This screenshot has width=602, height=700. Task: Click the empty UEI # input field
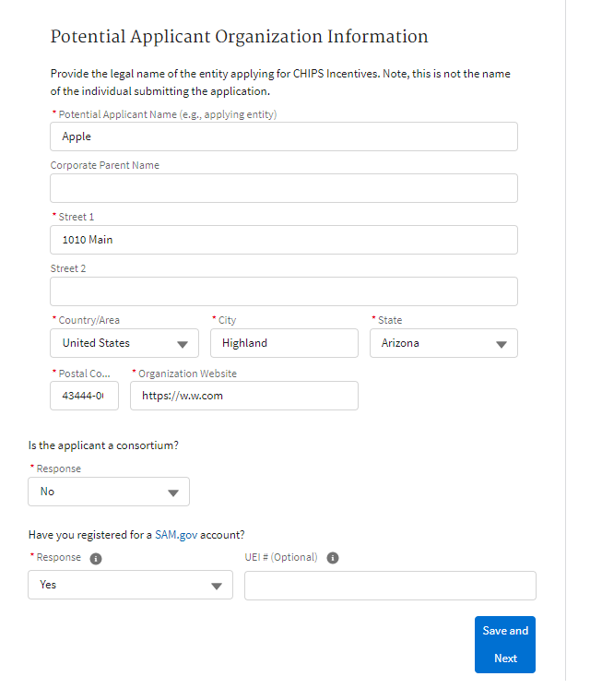tap(390, 585)
